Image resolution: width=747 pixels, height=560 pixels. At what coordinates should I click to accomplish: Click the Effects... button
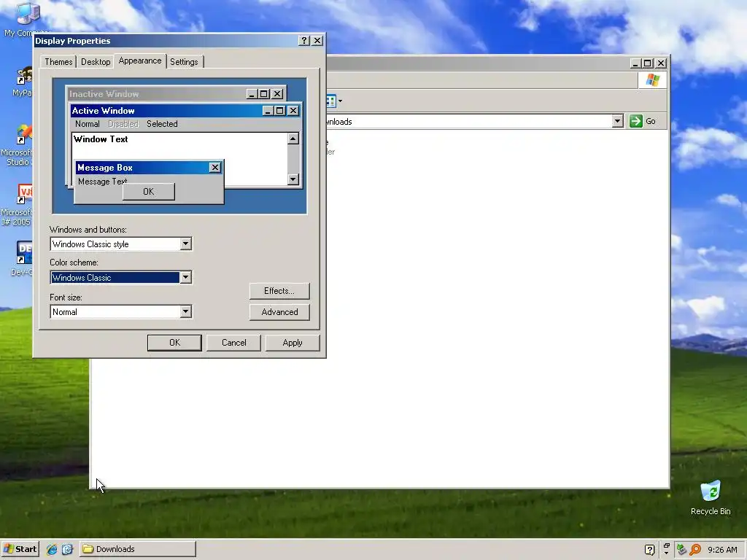[279, 291]
